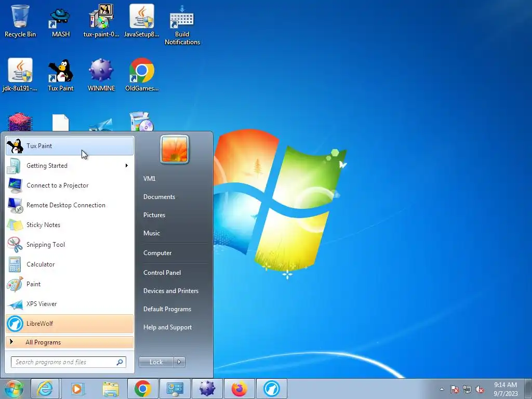This screenshot has height=399, width=532.
Task: Open the Tux Paint desktop shortcut
Action: (60, 75)
